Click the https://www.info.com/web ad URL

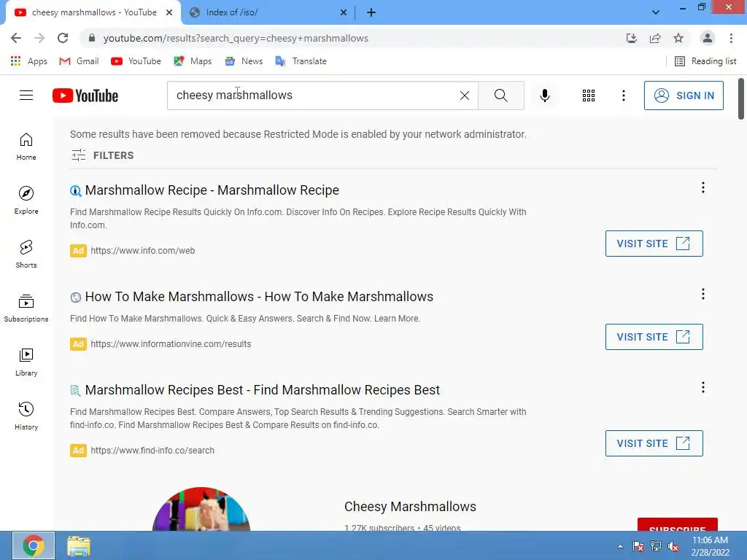pos(142,251)
